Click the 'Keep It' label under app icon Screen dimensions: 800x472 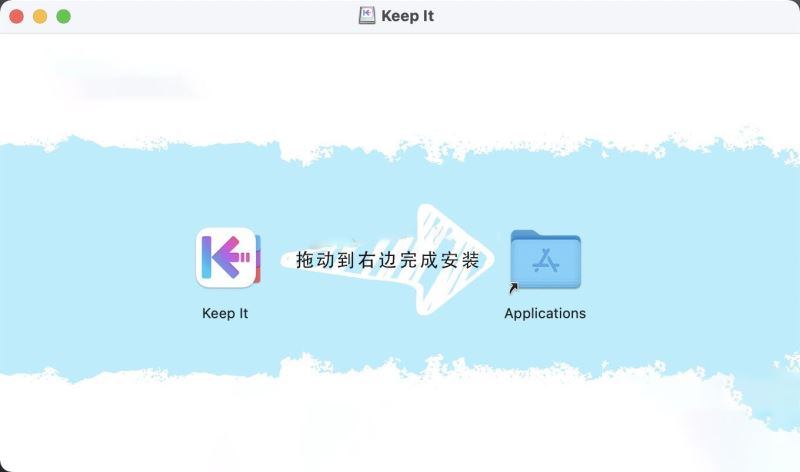point(225,313)
